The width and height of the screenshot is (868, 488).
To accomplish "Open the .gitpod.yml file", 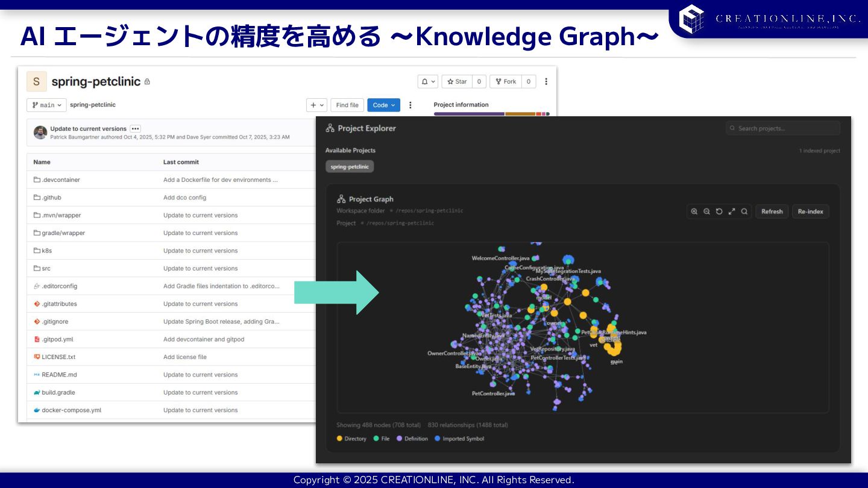I will pos(57,339).
